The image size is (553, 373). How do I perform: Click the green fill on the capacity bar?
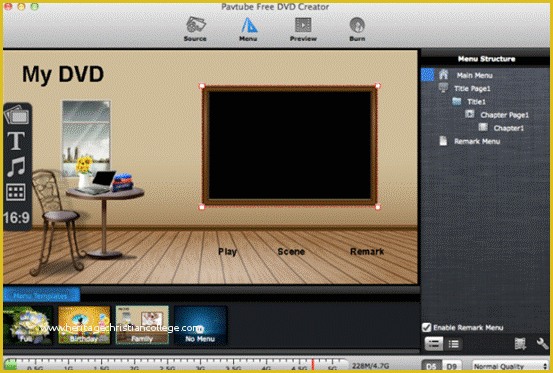click(x=10, y=365)
